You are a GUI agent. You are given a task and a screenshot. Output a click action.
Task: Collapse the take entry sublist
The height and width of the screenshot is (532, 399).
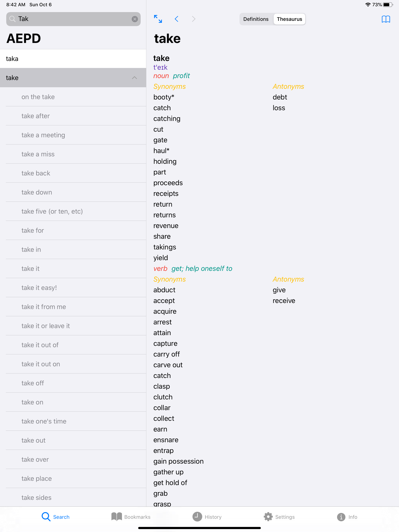pos(134,78)
